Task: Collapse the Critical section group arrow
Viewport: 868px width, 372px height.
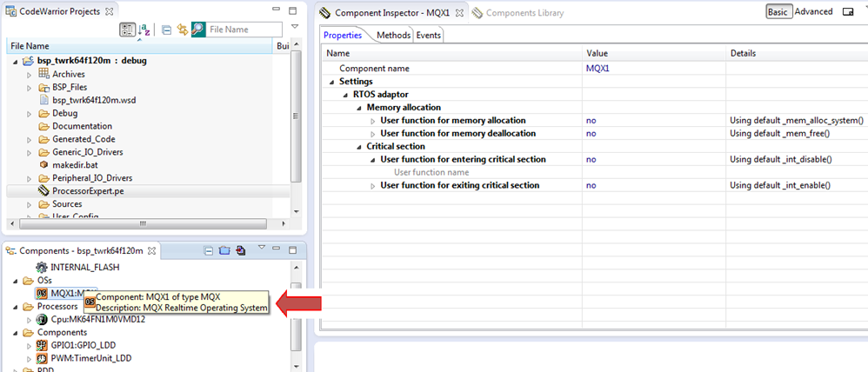Action: (x=359, y=147)
